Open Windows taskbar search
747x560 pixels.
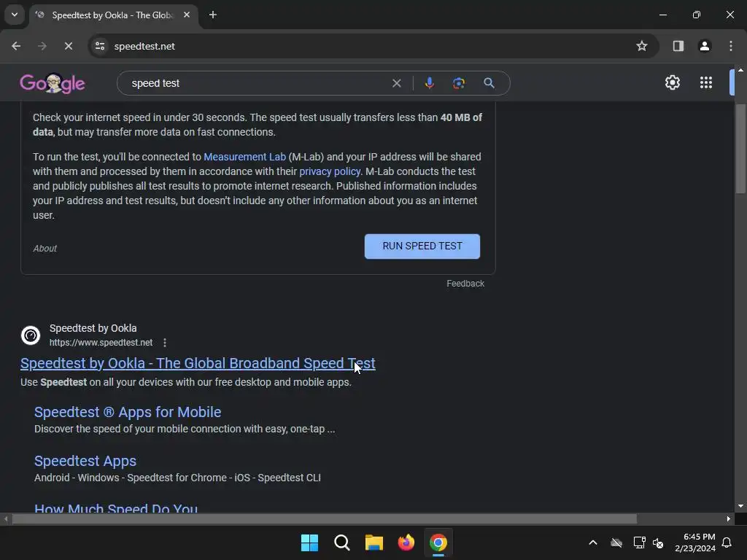(341, 542)
